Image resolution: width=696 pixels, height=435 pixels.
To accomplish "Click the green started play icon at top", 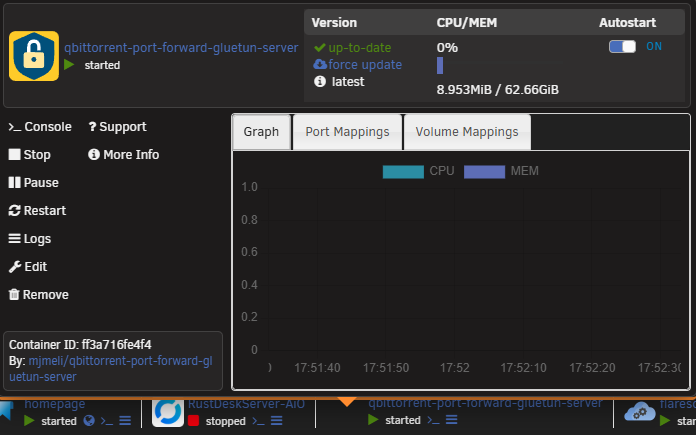I will point(69,65).
